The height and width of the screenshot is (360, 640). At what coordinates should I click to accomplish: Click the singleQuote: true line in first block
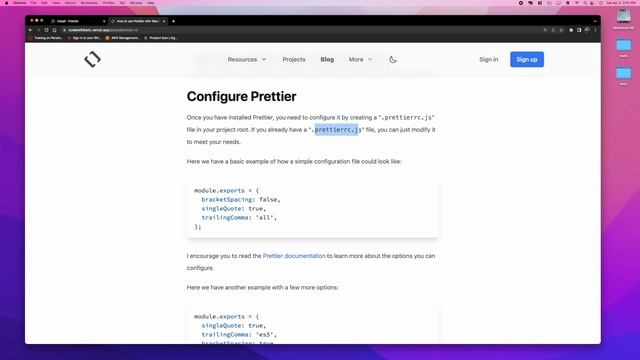pyautogui.click(x=233, y=209)
